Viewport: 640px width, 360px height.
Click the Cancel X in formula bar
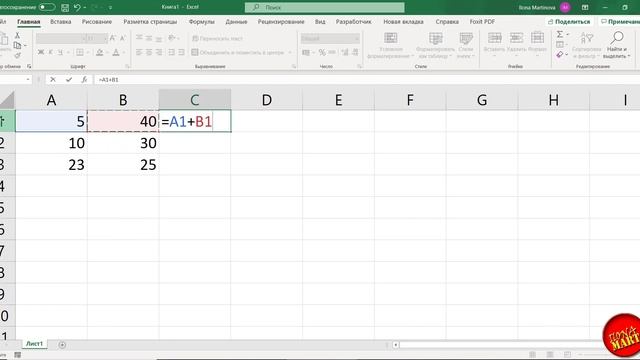pos(53,80)
